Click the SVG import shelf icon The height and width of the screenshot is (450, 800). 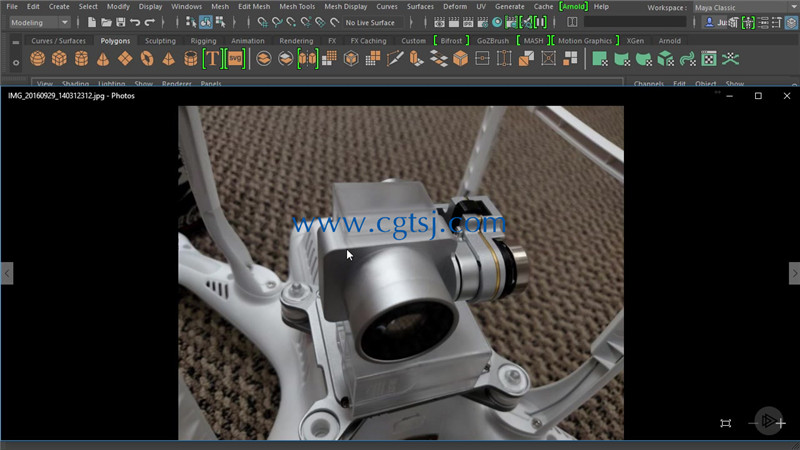point(235,59)
